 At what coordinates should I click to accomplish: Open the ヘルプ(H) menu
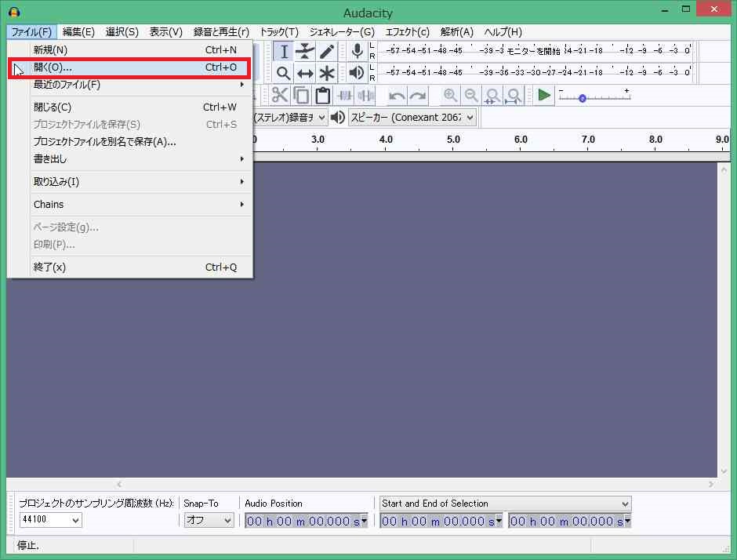[503, 32]
